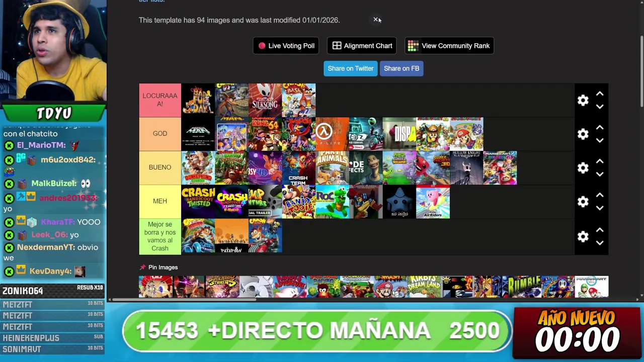Select the Silksong thumbnail
Image resolution: width=644 pixels, height=362 pixels.
pyautogui.click(x=265, y=100)
